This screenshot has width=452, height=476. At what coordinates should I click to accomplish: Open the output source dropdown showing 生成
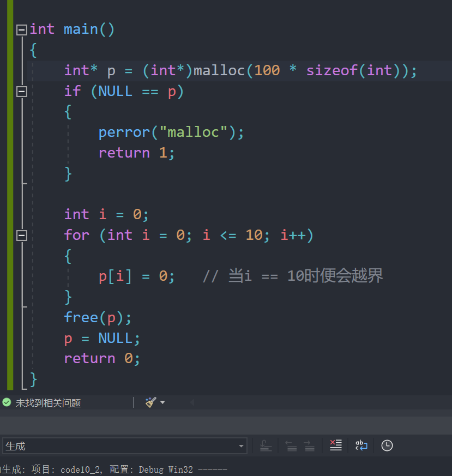125,446
